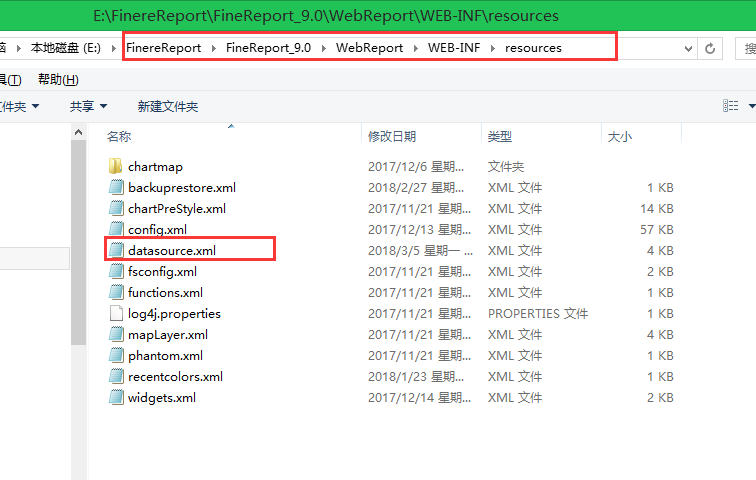Click the recentcolors.xml file icon
Viewport: 756px width, 480px height.
click(x=116, y=376)
